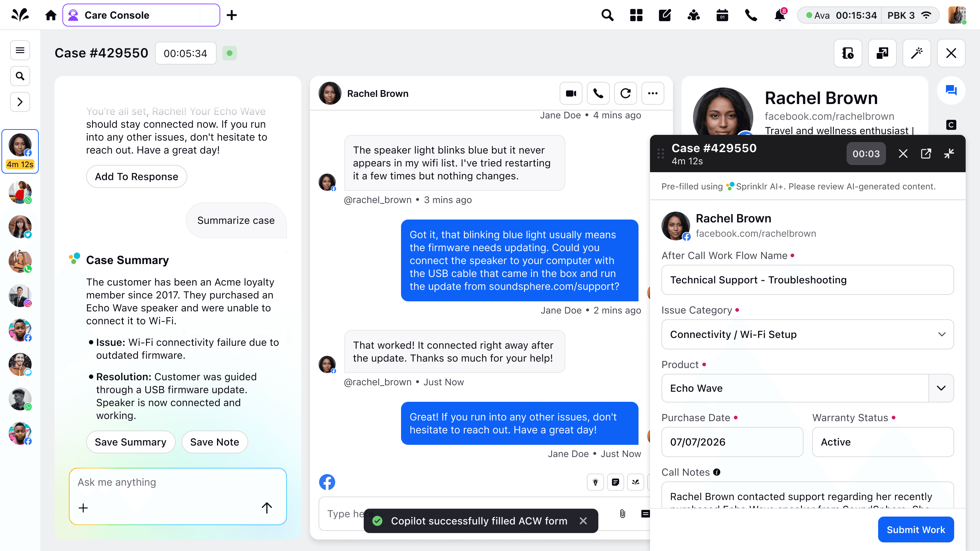Toggle the green case status indicator
Image resolution: width=980 pixels, height=551 pixels.
point(230,53)
